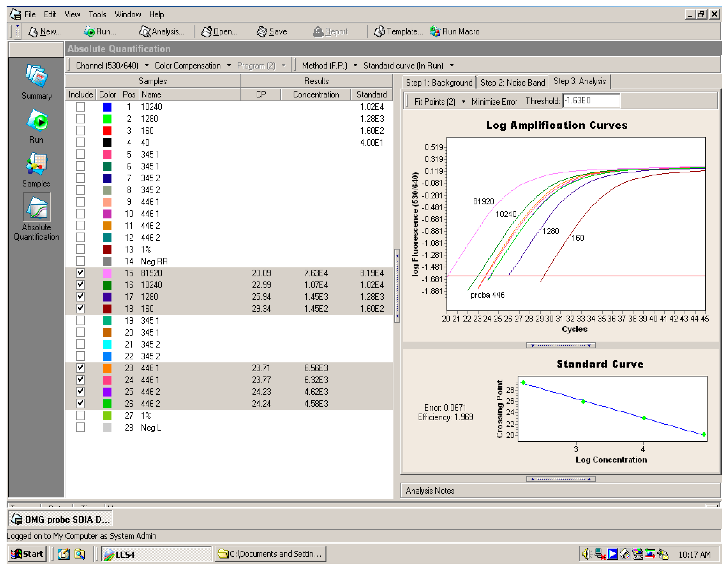728x570 pixels.
Task: Select the pink color swatch of sample 5
Action: 107,154
